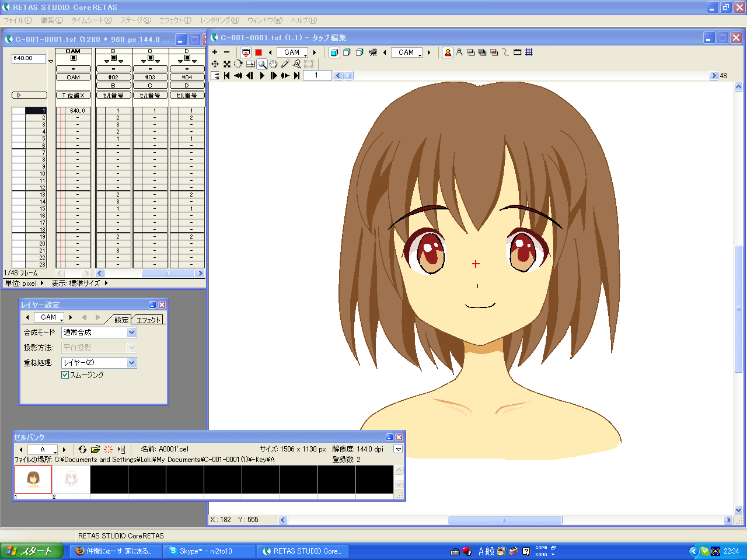Screen dimensions: 747x560
Task: Open the A bank dropdown in cel bank
Action: [43, 450]
